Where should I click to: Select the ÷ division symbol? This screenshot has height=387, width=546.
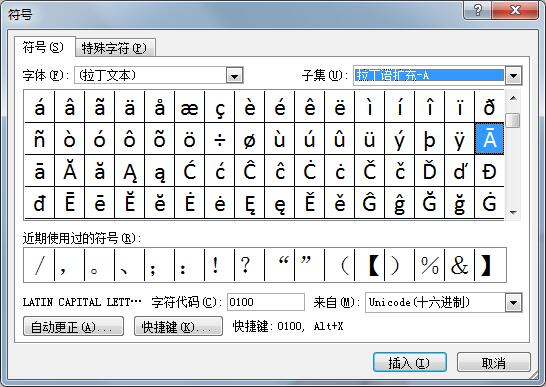point(220,139)
